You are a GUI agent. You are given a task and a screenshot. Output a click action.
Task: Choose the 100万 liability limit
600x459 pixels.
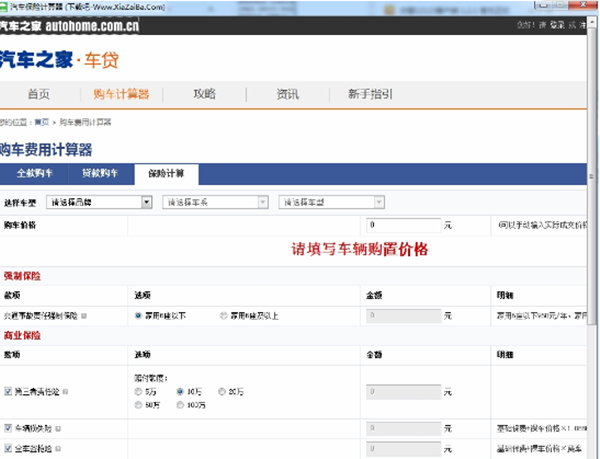point(180,405)
